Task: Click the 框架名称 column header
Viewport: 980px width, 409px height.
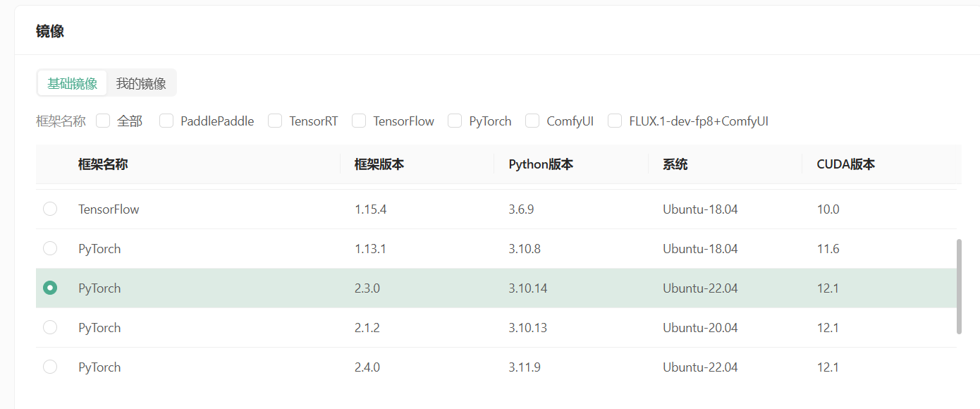Action: click(x=103, y=164)
